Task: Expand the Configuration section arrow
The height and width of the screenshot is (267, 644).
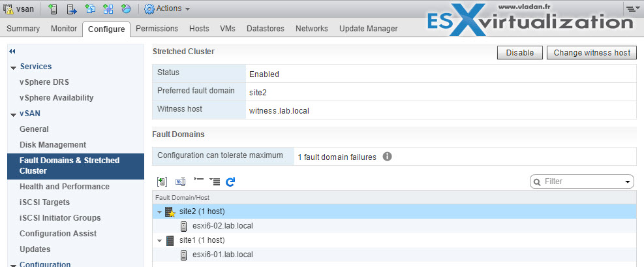Action: tap(13, 265)
